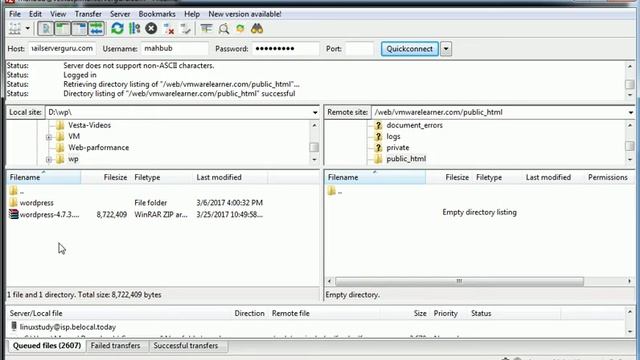Select the VM folder in local tree
This screenshot has width=640, height=360.
click(74, 136)
